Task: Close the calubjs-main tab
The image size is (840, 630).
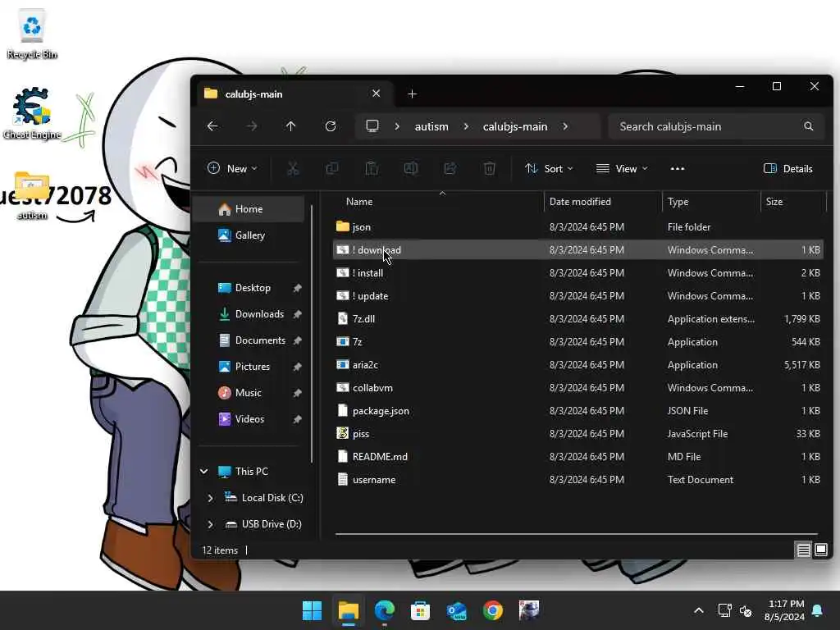Action: pyautogui.click(x=376, y=94)
